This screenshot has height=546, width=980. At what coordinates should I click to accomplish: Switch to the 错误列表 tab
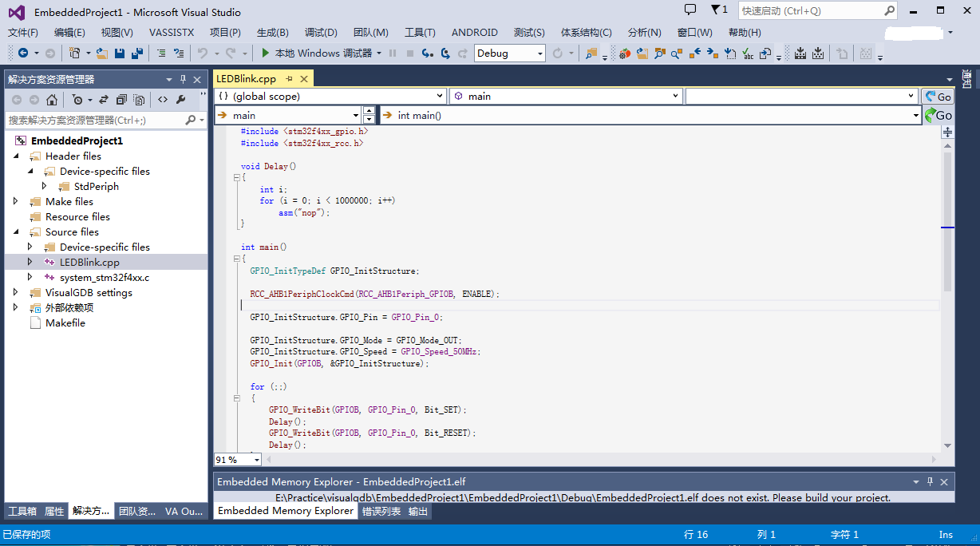(377, 511)
